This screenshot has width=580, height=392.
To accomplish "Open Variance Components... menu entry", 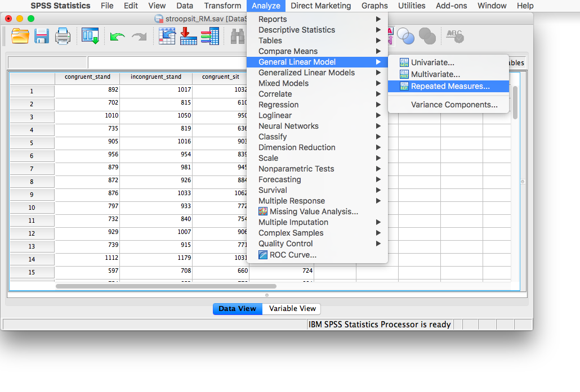I will (448, 105).
